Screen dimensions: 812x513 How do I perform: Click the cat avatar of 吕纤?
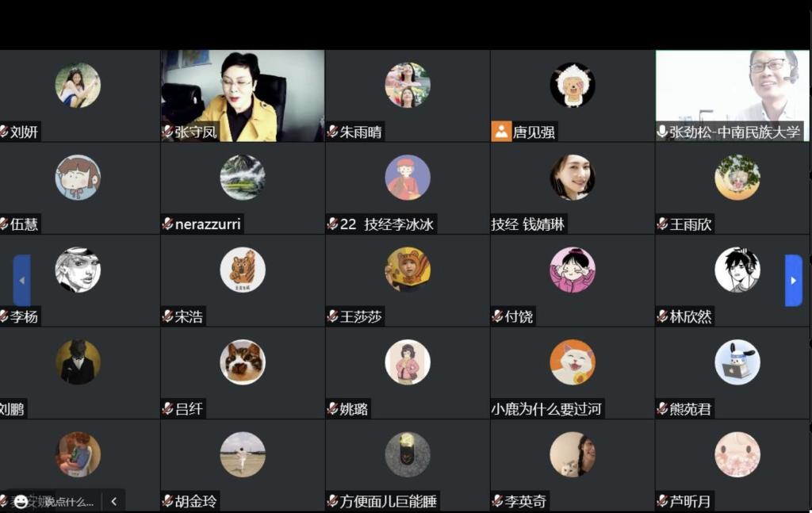tap(243, 362)
